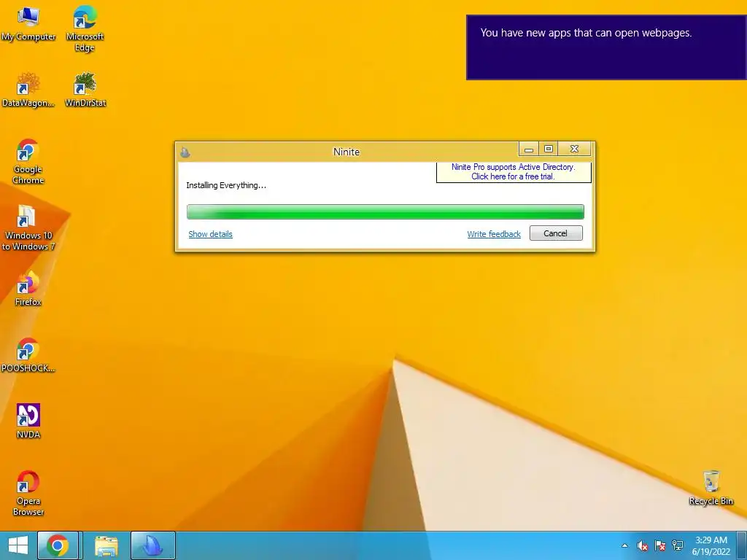Click the Ninite Pro free trial banner
Screen dimensions: 747x560
coord(514,172)
